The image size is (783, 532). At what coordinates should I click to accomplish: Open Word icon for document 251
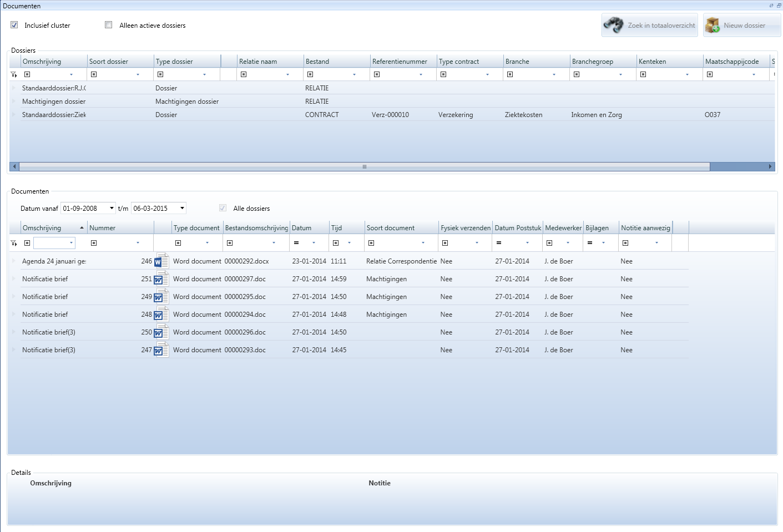(161, 278)
